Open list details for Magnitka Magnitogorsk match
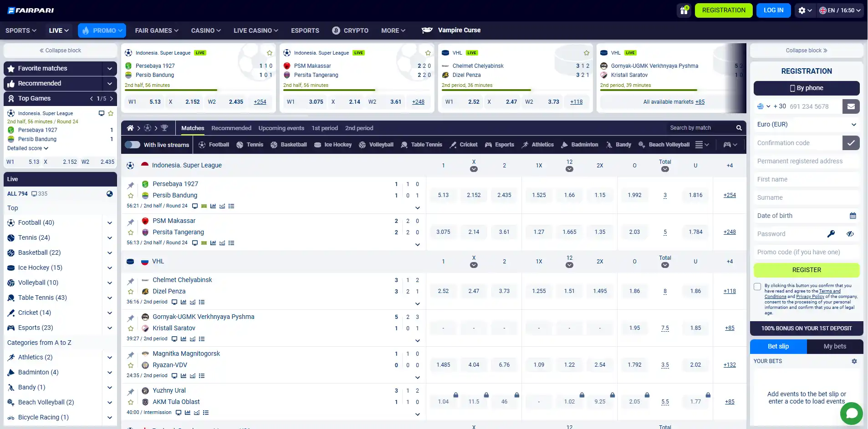The height and width of the screenshot is (429, 868). [202, 376]
